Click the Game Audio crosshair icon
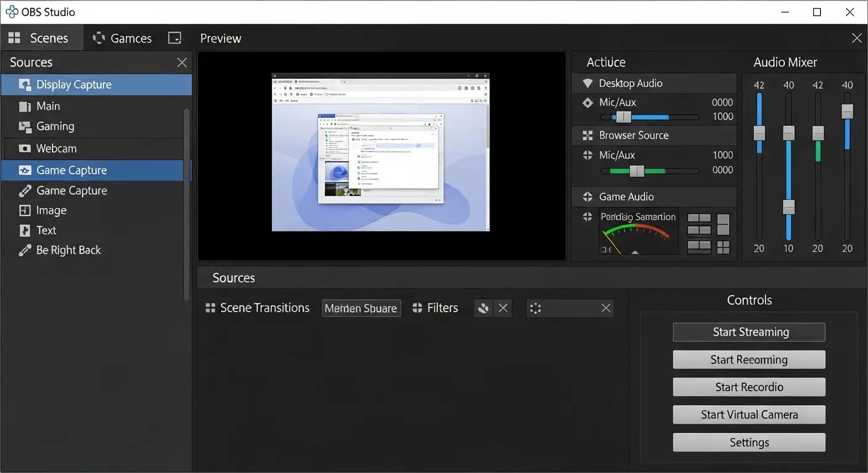The width and height of the screenshot is (868, 473). 588,197
